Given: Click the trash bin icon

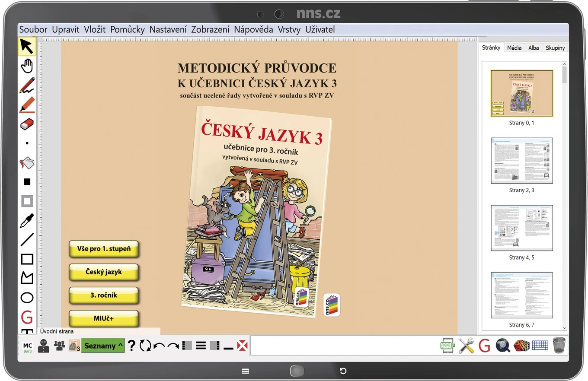Looking at the screenshot, I should pos(559,346).
